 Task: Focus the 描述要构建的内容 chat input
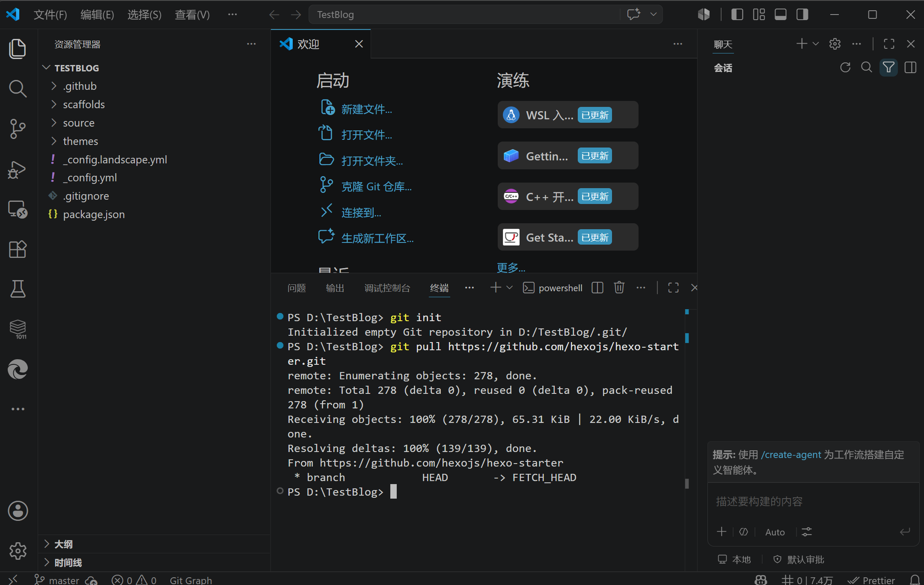(813, 501)
